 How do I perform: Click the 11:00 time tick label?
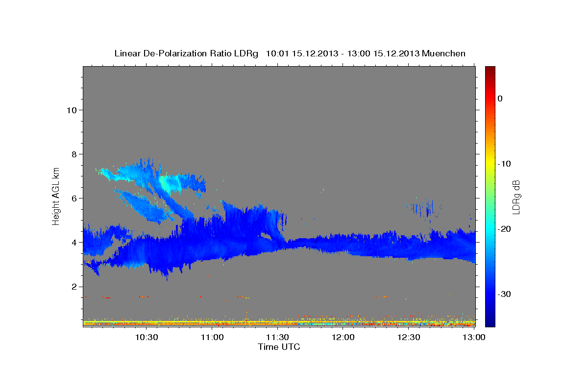[x=213, y=337]
